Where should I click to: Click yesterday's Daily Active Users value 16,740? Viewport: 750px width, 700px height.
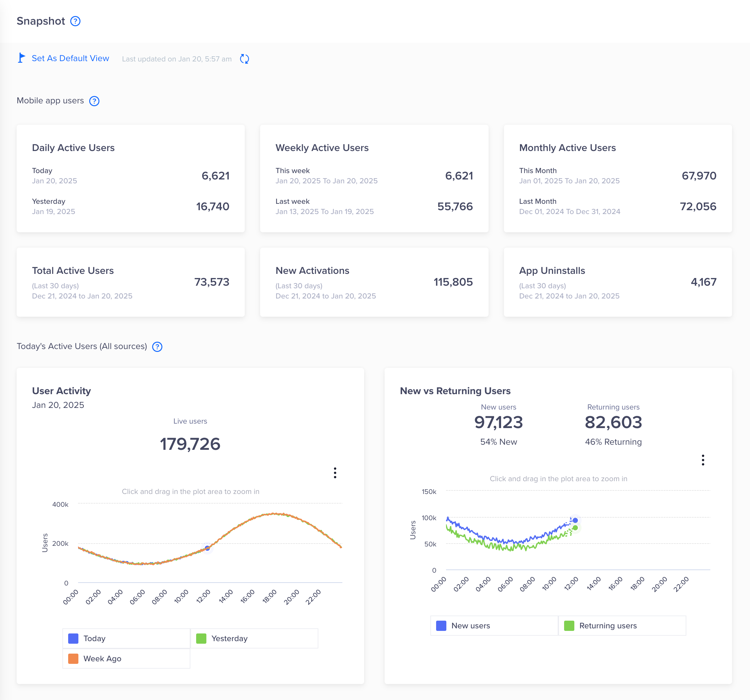(213, 206)
